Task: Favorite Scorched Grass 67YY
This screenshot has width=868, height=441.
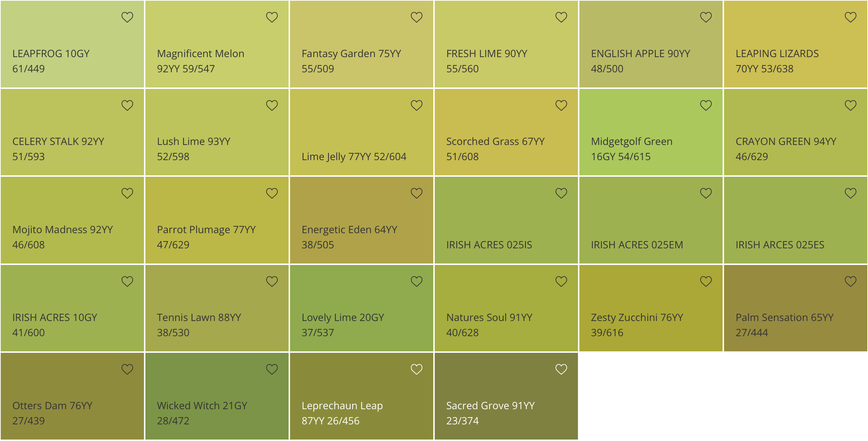Action: coord(561,106)
